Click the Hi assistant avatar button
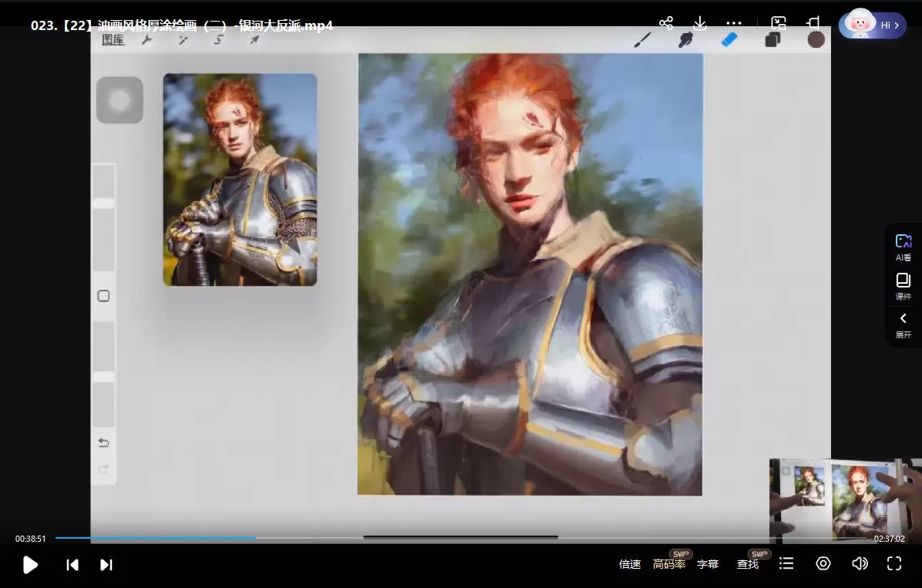Screen dimensions: 922x588 click(x=873, y=25)
